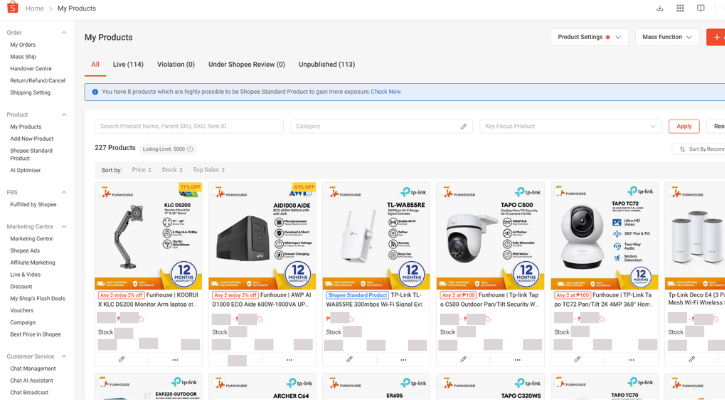This screenshot has height=400, width=725.
Task: Collapse the Customer Service section
Action: pyautogui.click(x=64, y=356)
